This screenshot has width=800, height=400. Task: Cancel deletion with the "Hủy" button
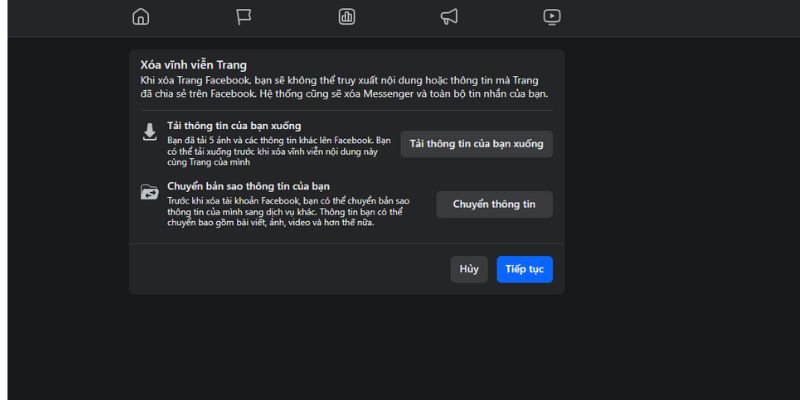coord(469,269)
